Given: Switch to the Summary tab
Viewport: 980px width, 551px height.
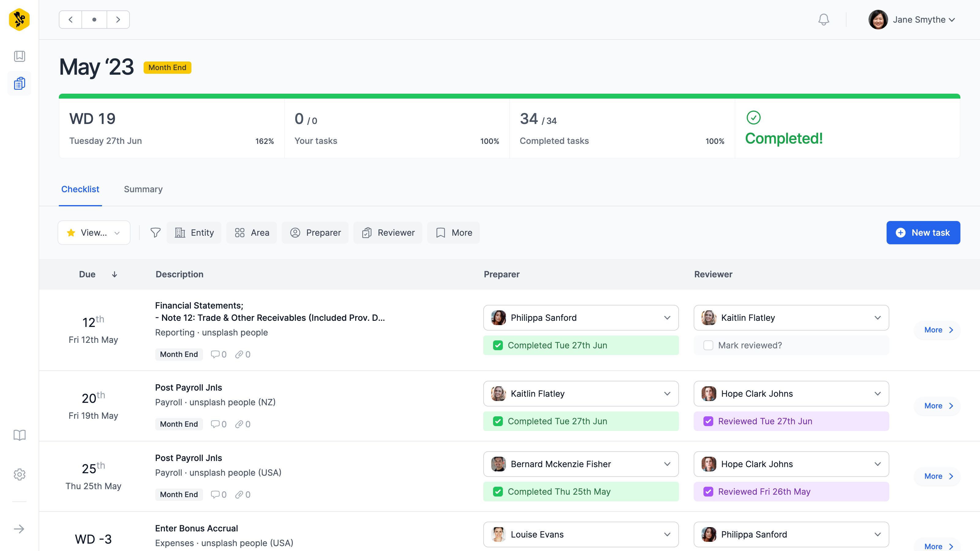Looking at the screenshot, I should point(143,189).
